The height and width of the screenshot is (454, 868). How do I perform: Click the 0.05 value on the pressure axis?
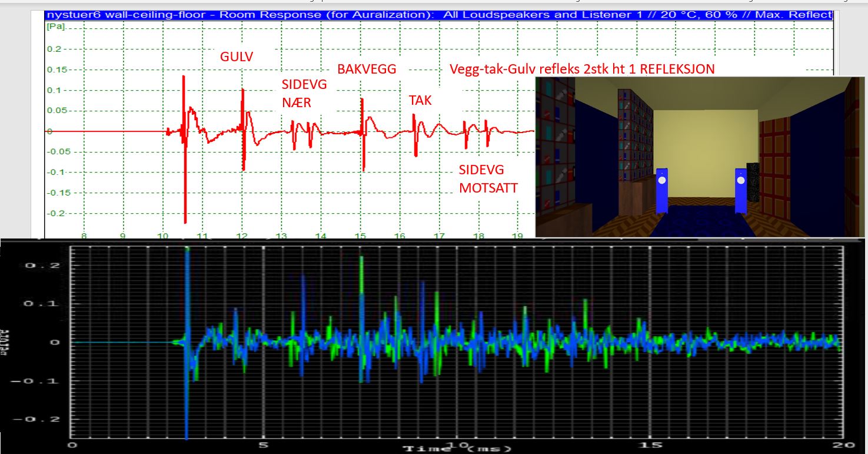pos(58,111)
